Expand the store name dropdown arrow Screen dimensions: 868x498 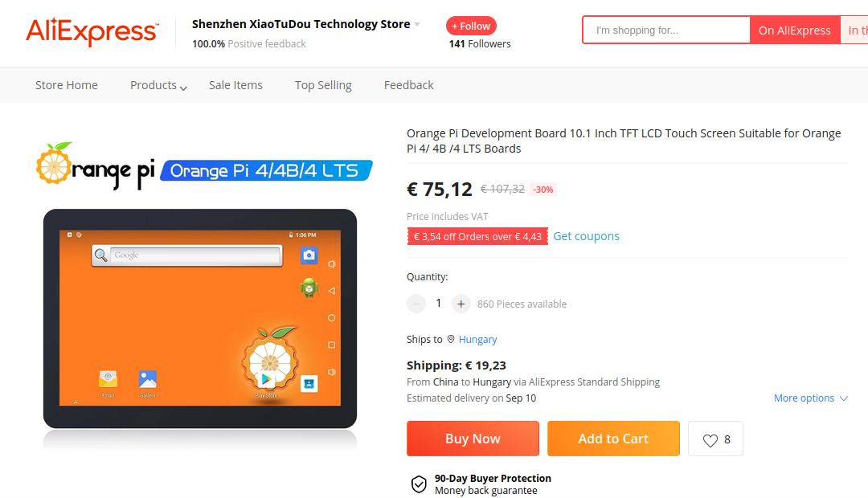click(417, 24)
